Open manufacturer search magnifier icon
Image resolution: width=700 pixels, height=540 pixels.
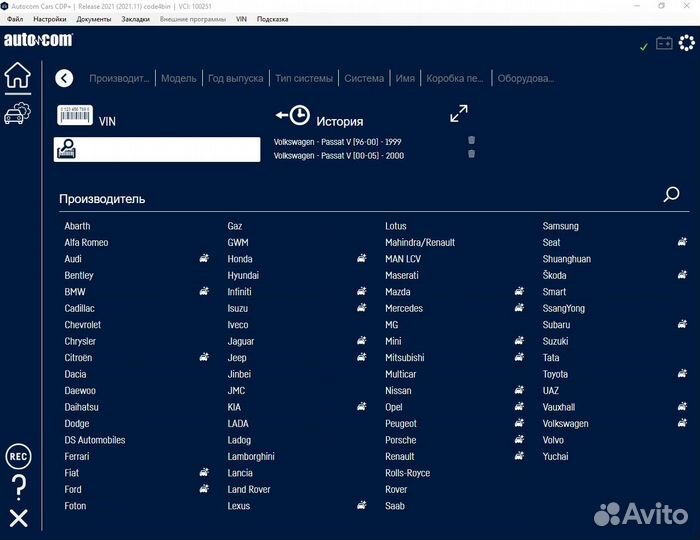[x=671, y=196]
